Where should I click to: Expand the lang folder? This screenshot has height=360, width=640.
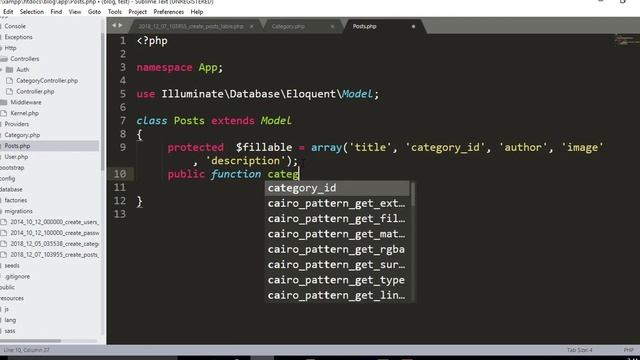click(x=10, y=320)
